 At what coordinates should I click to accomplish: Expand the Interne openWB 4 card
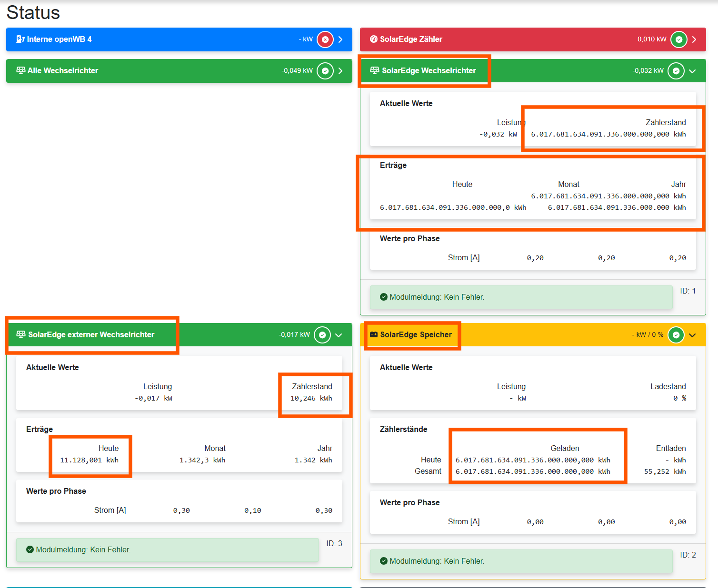[x=340, y=39]
